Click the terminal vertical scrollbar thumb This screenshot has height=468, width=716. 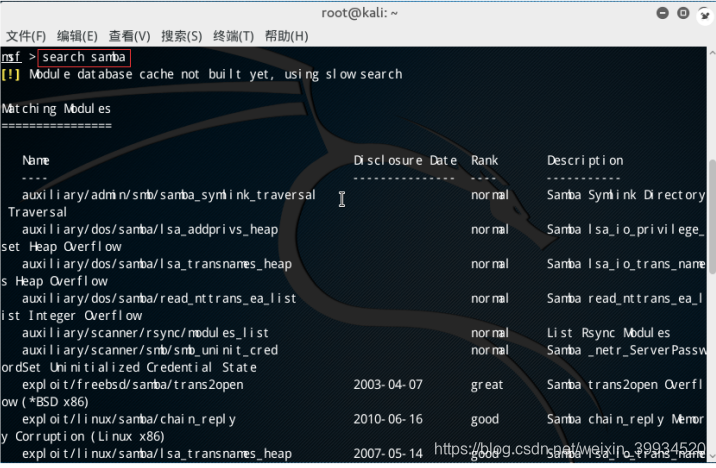coord(712,217)
